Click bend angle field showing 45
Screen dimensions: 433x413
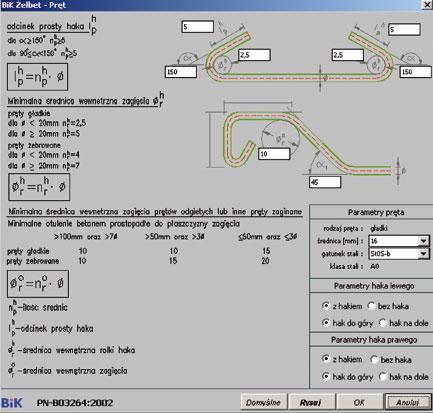pyautogui.click(x=325, y=182)
